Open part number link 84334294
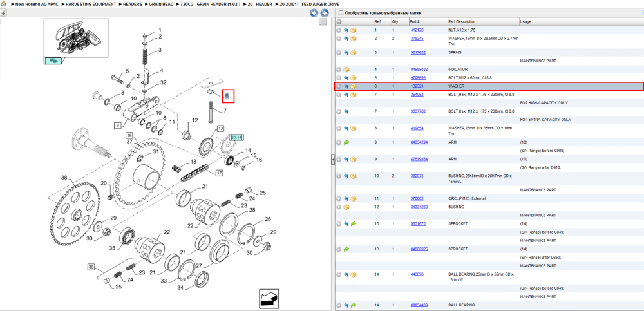This screenshot has height=311, width=644. 419,142
